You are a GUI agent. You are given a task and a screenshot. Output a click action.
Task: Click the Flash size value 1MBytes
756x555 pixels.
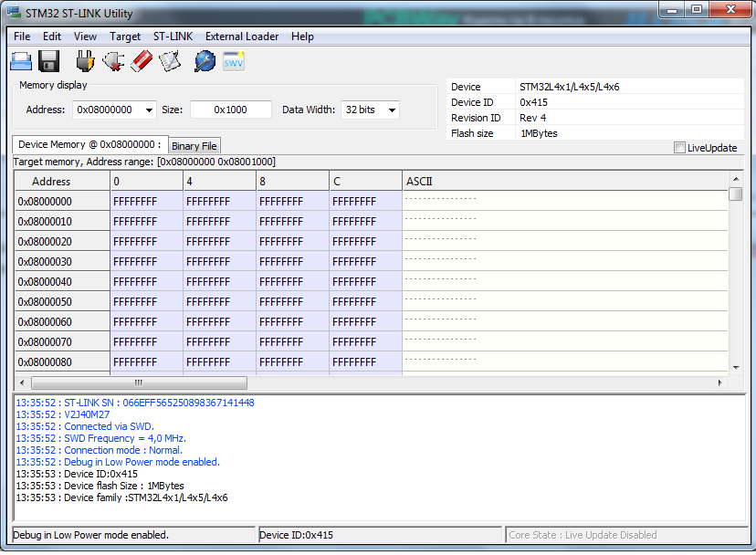click(x=539, y=133)
